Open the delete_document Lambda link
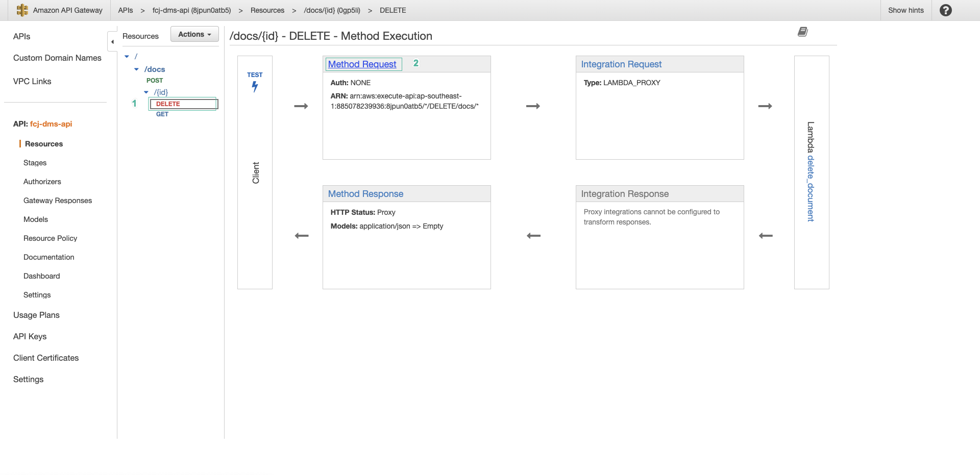 pos(811,188)
